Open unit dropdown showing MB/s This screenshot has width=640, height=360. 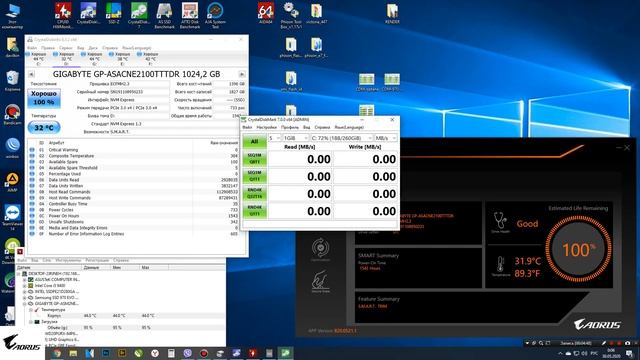click(386, 138)
